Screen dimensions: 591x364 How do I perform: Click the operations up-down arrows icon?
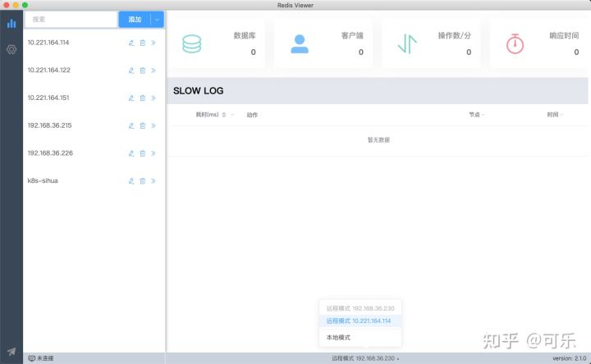click(x=407, y=43)
